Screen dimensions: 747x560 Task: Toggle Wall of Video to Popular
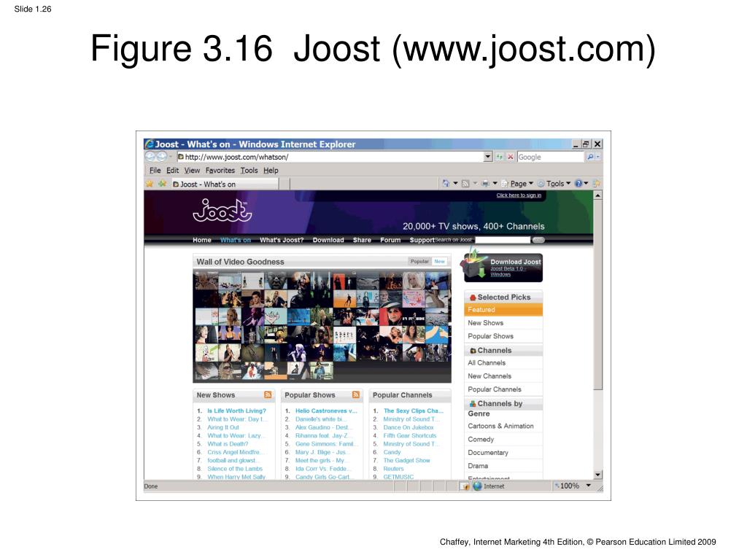(x=419, y=262)
